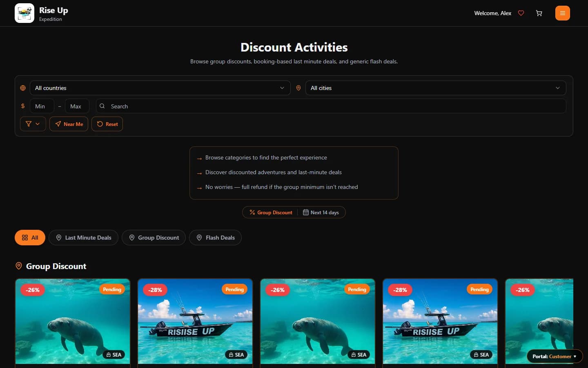Image resolution: width=588 pixels, height=368 pixels.
Task: Click 'Browse categories to find the perfect experience'
Action: pyautogui.click(x=266, y=157)
